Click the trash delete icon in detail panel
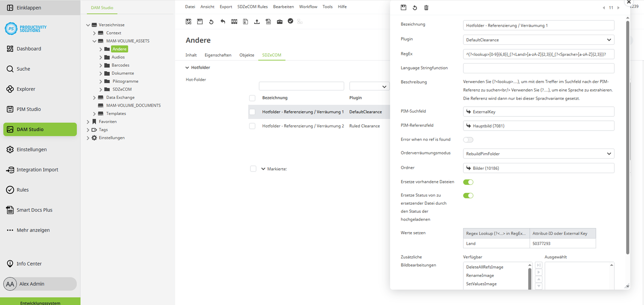 [x=426, y=8]
